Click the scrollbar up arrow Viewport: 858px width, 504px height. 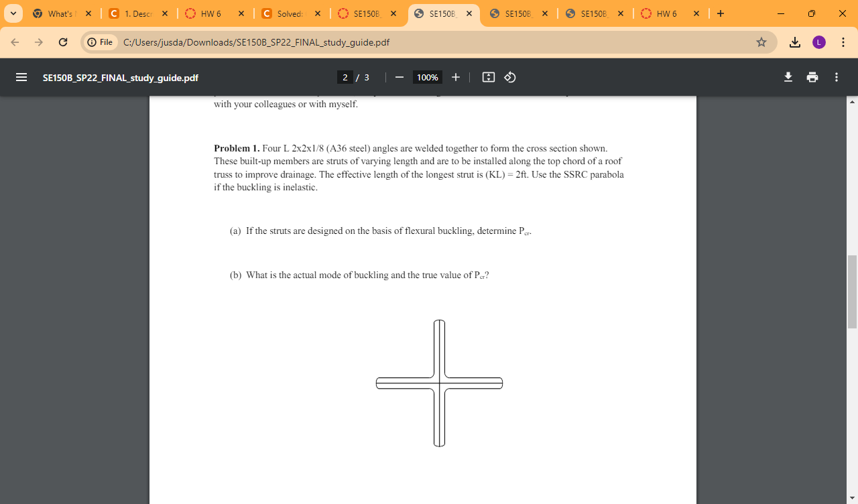(852, 102)
